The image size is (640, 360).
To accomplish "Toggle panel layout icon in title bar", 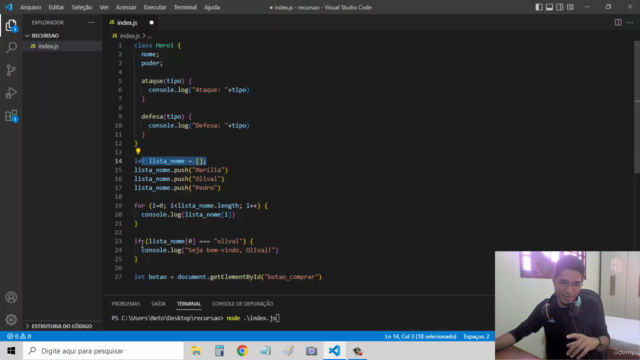I will (x=549, y=7).
